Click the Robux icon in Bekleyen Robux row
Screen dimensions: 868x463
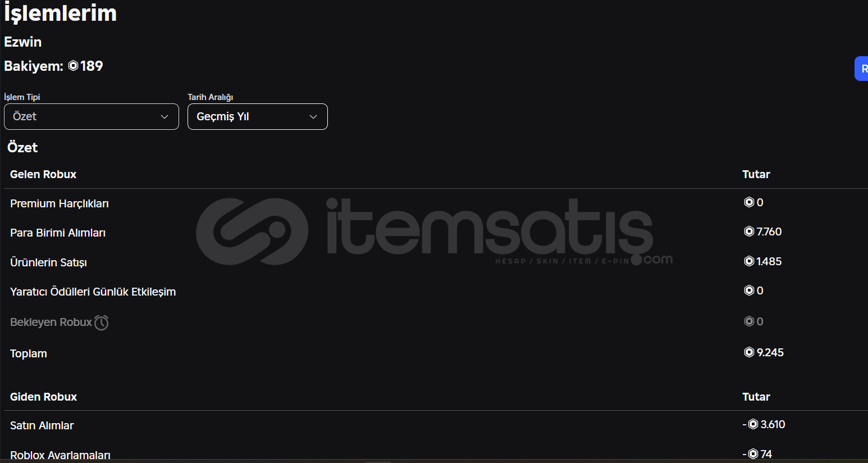[749, 321]
